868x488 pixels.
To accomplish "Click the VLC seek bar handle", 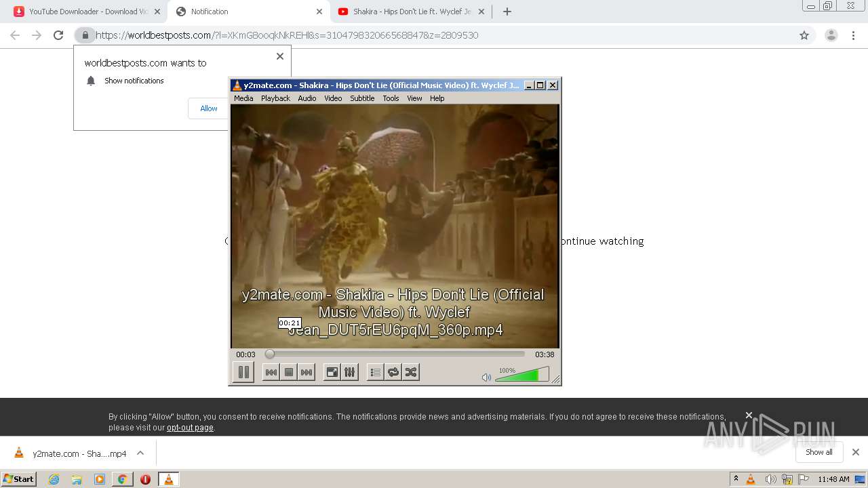I will 270,354.
